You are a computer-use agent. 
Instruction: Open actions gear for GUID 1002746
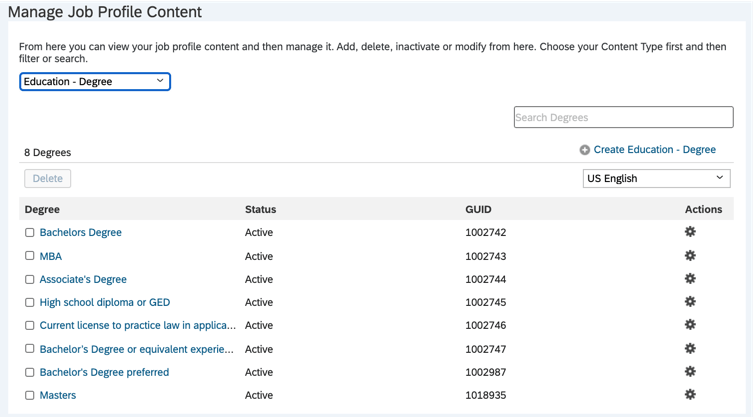[690, 325]
